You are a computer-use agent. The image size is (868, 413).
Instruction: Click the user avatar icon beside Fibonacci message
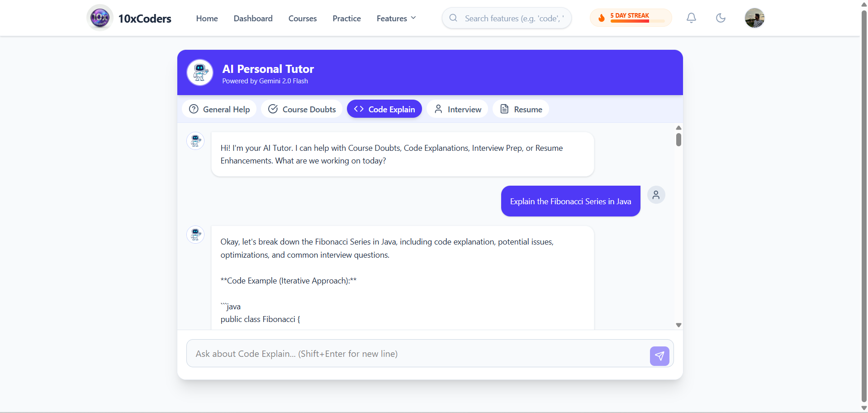coord(656,195)
